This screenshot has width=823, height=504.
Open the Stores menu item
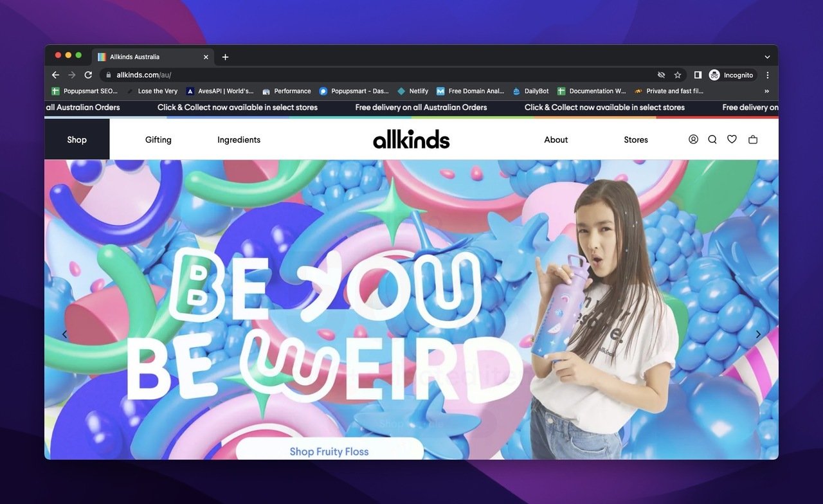636,139
